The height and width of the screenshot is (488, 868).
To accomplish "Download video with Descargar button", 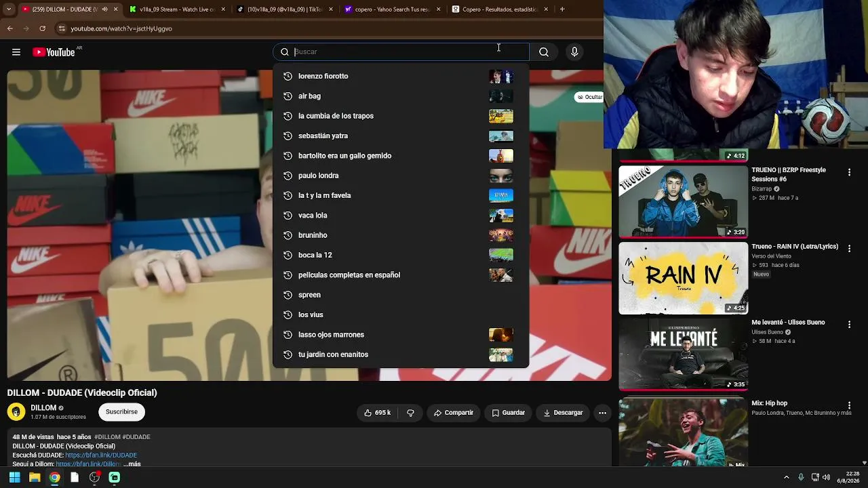I will coord(563,413).
